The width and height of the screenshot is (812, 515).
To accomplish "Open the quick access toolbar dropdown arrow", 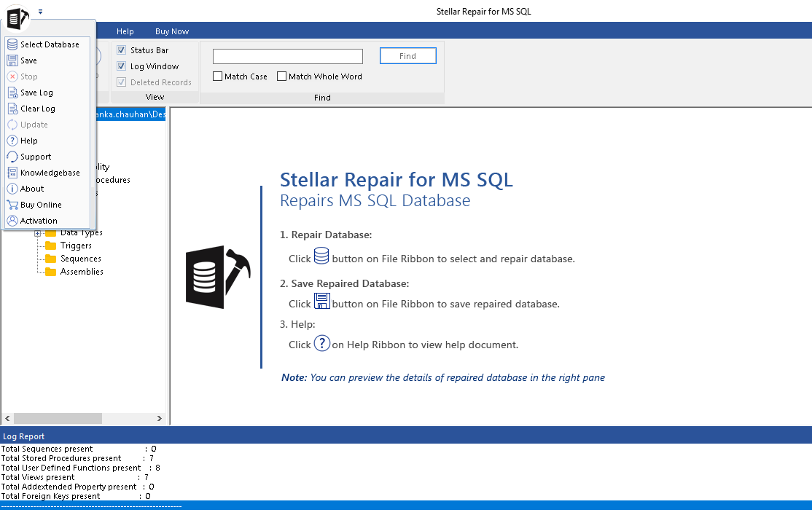I will click(x=40, y=12).
